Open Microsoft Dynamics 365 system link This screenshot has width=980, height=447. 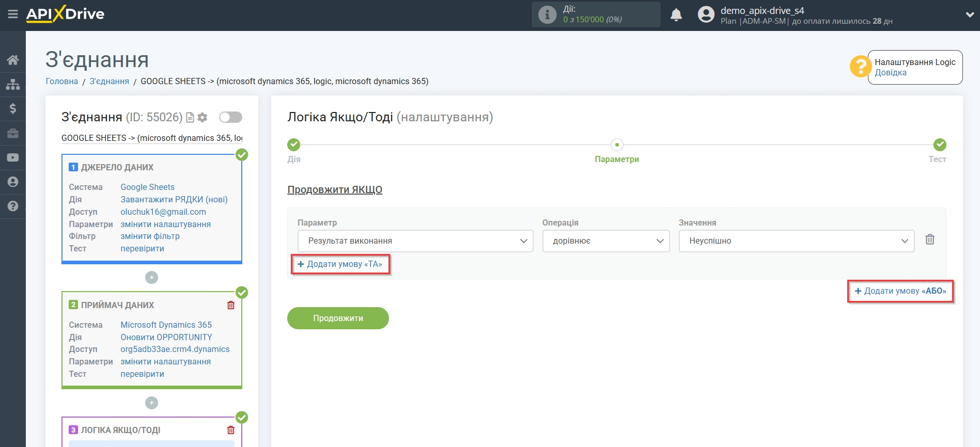[166, 325]
